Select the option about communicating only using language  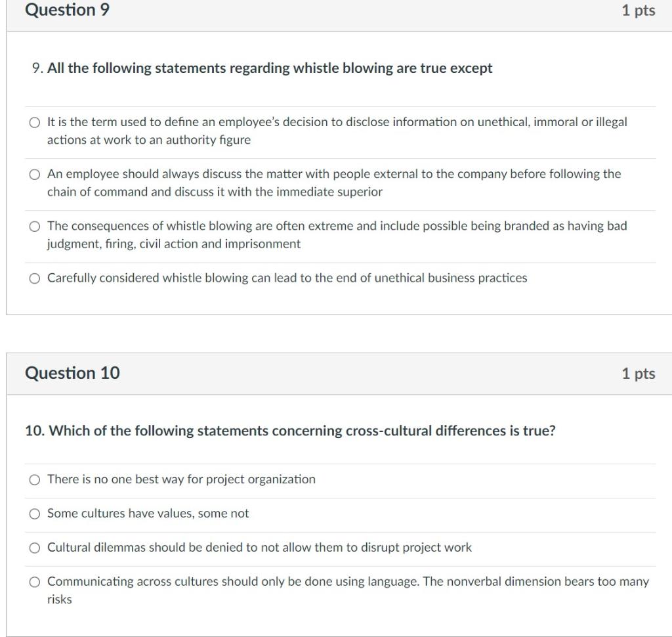click(x=33, y=582)
